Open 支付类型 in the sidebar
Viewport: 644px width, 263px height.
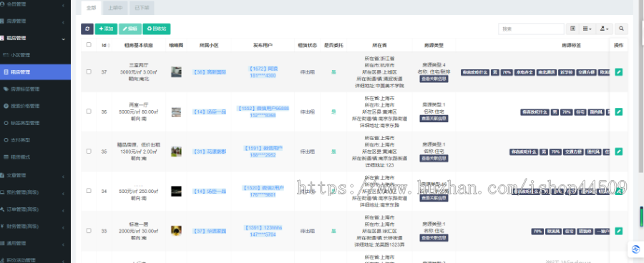35,140
